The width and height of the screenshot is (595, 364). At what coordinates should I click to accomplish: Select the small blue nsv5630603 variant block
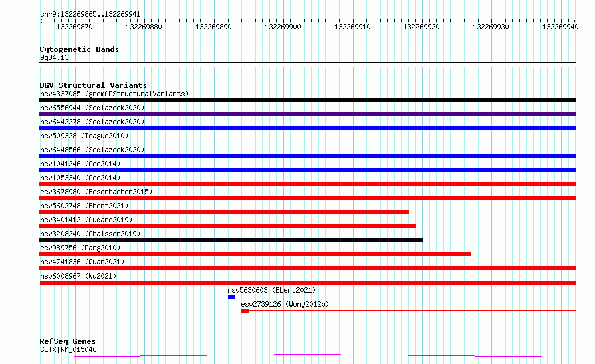tap(231, 297)
